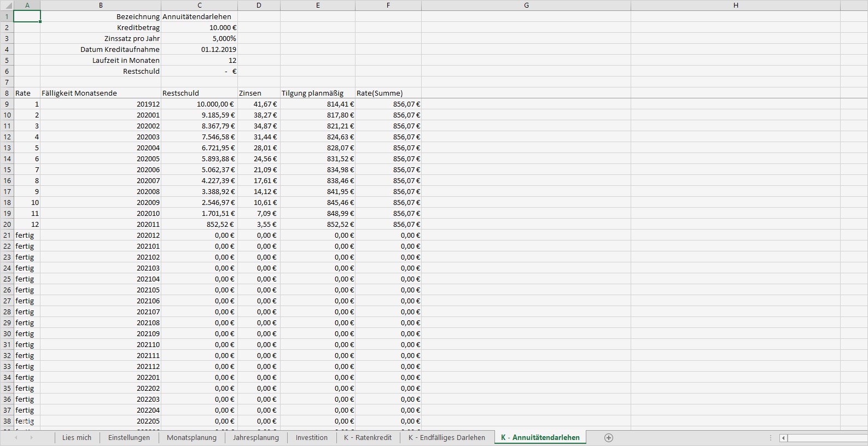
Task: Select column B header
Action: (101, 5)
